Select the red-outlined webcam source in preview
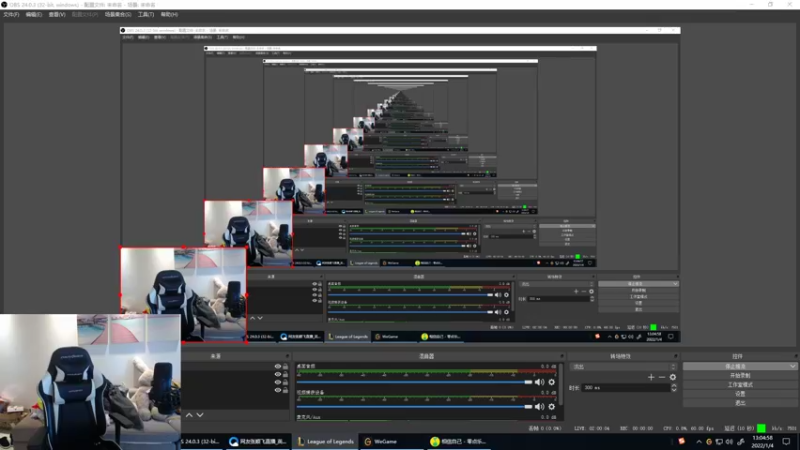 pos(184,295)
